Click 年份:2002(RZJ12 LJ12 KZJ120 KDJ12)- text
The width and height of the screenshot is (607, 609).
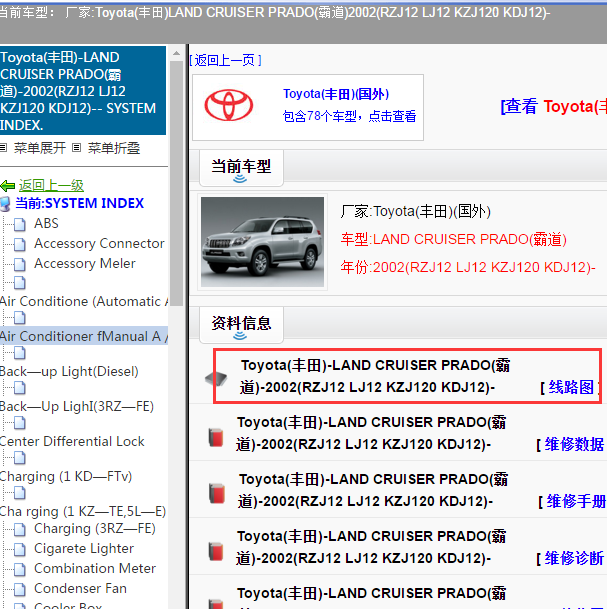tap(468, 268)
